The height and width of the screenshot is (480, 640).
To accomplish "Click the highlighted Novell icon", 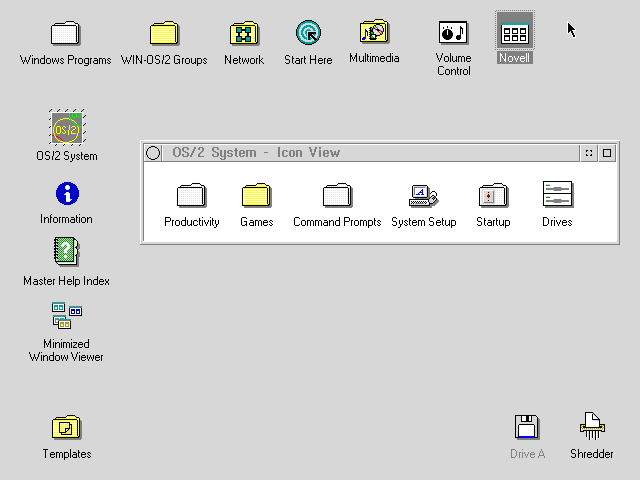I will click(515, 31).
